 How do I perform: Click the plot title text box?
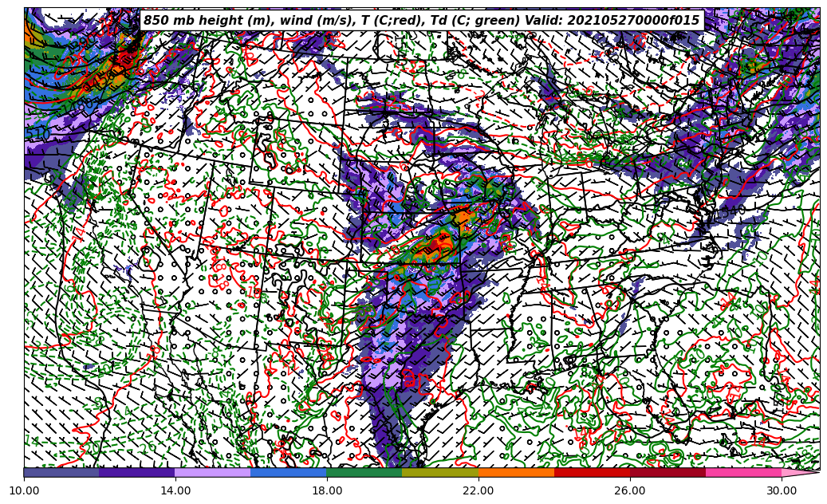point(422,21)
